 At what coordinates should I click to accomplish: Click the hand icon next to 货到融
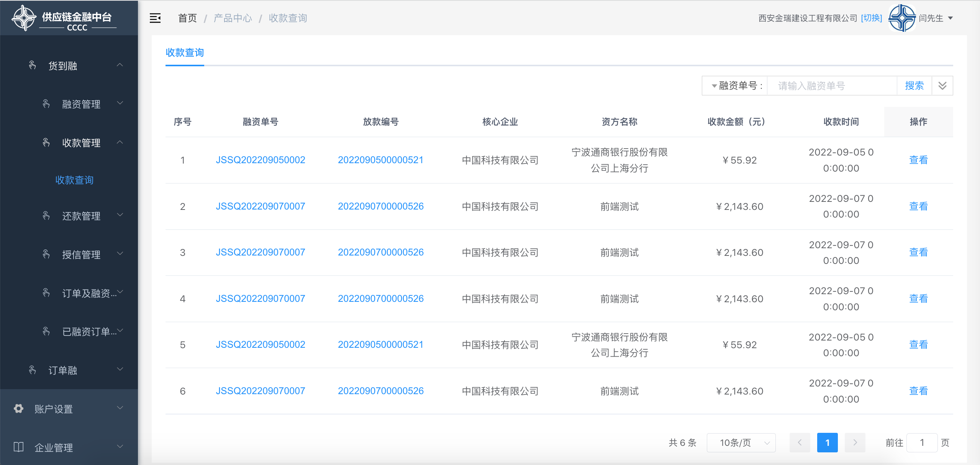[x=33, y=65]
